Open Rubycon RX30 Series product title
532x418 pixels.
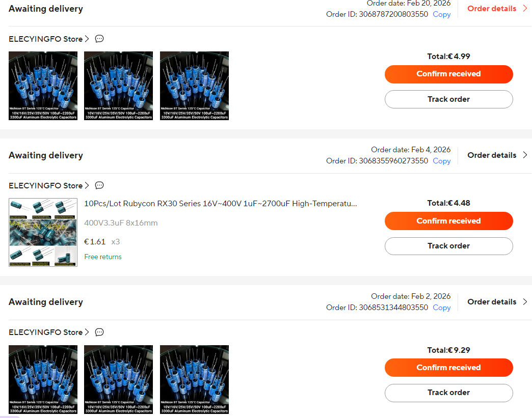221,204
